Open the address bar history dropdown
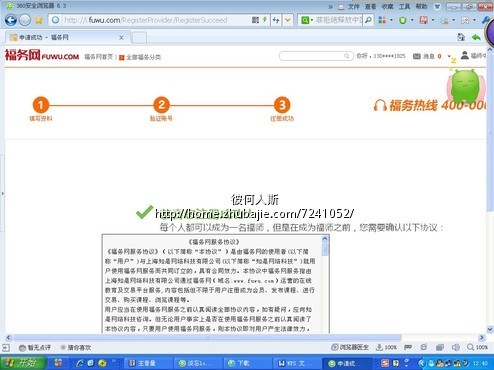This screenshot has height=370, width=494. point(287,20)
